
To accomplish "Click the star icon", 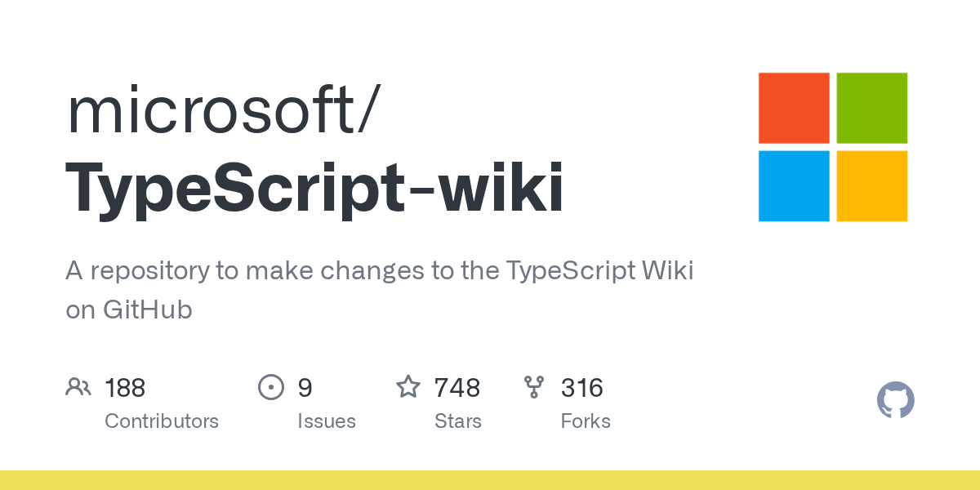I will (x=408, y=387).
